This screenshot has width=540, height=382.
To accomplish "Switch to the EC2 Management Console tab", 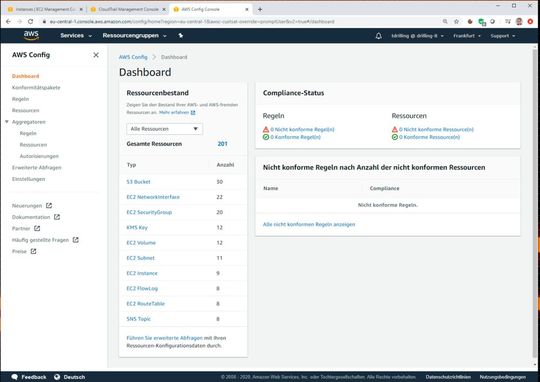I will [x=45, y=9].
